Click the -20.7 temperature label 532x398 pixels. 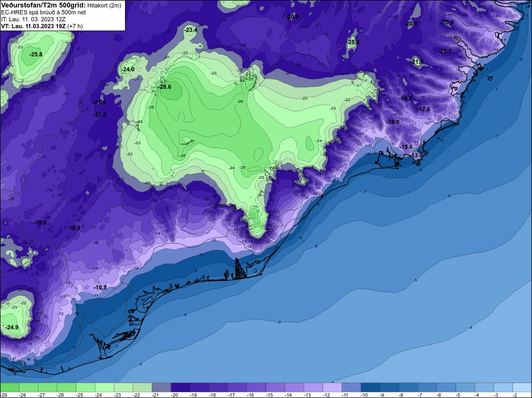(x=445, y=51)
